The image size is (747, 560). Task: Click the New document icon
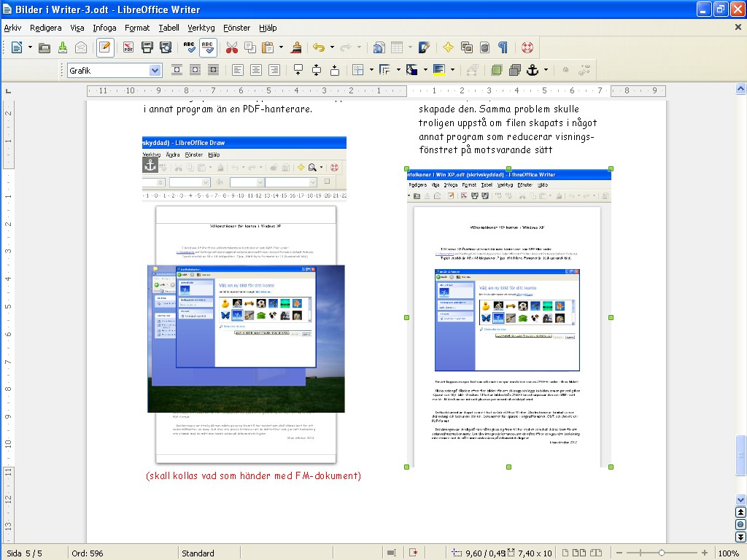tap(17, 47)
